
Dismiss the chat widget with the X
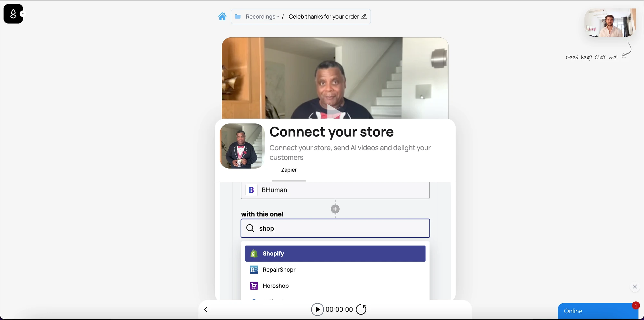[635, 286]
